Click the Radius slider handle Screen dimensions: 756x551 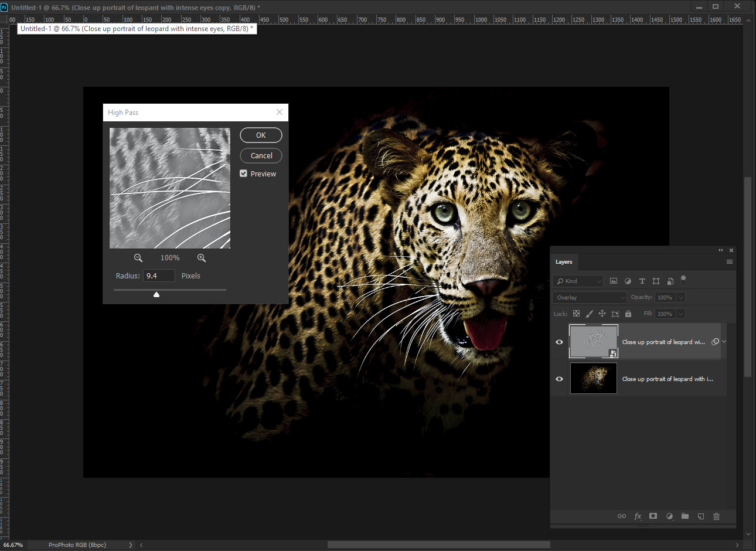pyautogui.click(x=156, y=294)
